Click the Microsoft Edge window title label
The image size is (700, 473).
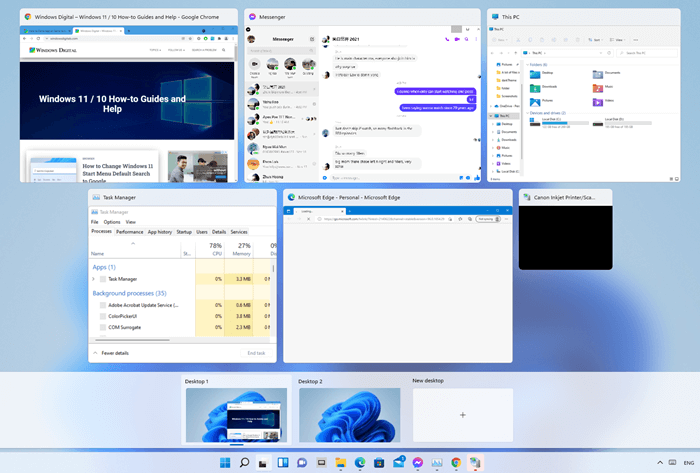coord(349,197)
